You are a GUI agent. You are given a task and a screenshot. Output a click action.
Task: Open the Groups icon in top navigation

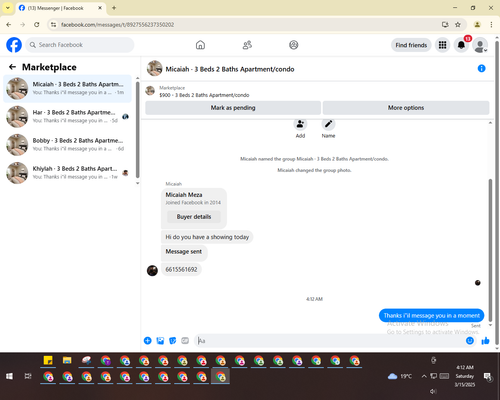(294, 45)
